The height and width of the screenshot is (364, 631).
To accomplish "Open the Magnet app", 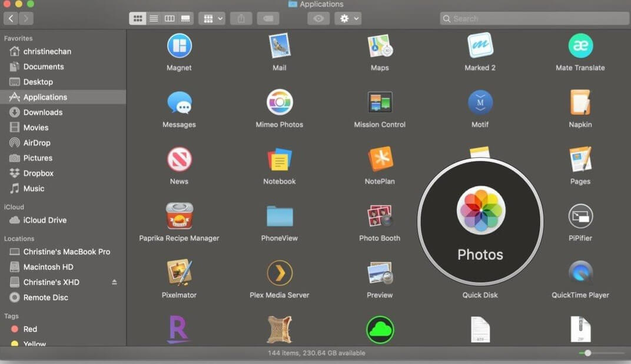I will 179,46.
